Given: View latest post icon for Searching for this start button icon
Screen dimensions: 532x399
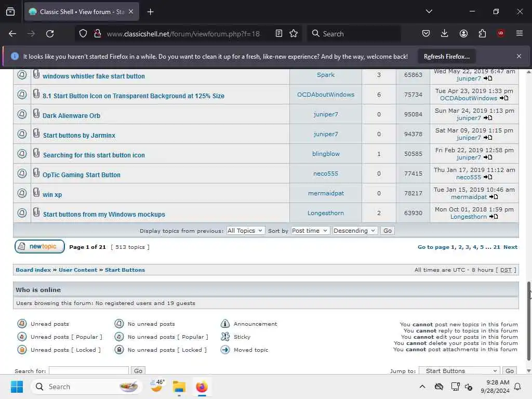Looking at the screenshot, I should pyautogui.click(x=488, y=157).
